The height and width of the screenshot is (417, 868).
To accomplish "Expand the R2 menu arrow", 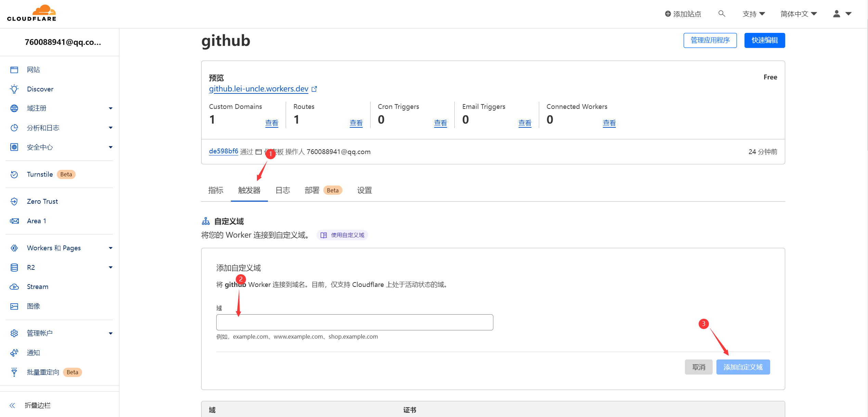I will (x=111, y=267).
